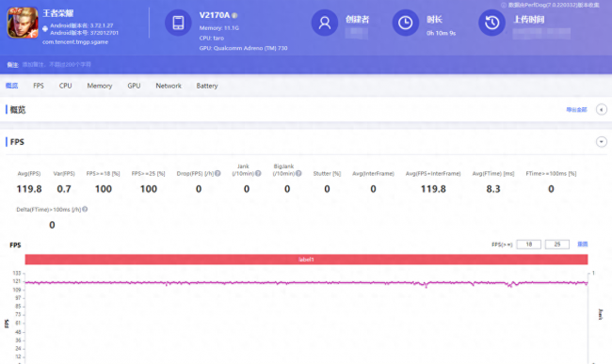The image size is (612, 364).
Task: Click the help icon next to Drop(FPS)
Action: click(x=217, y=173)
